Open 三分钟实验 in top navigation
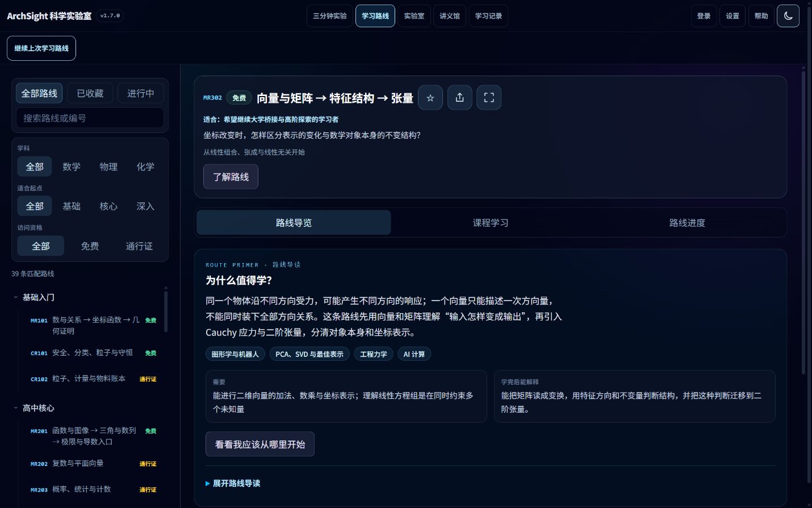The width and height of the screenshot is (812, 508). (330, 16)
